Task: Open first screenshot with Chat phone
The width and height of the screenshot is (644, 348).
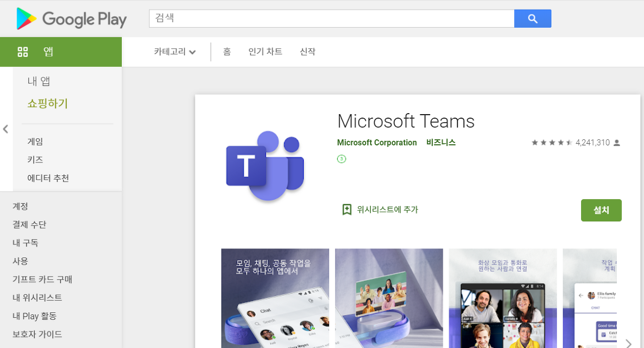Action: coord(275,298)
